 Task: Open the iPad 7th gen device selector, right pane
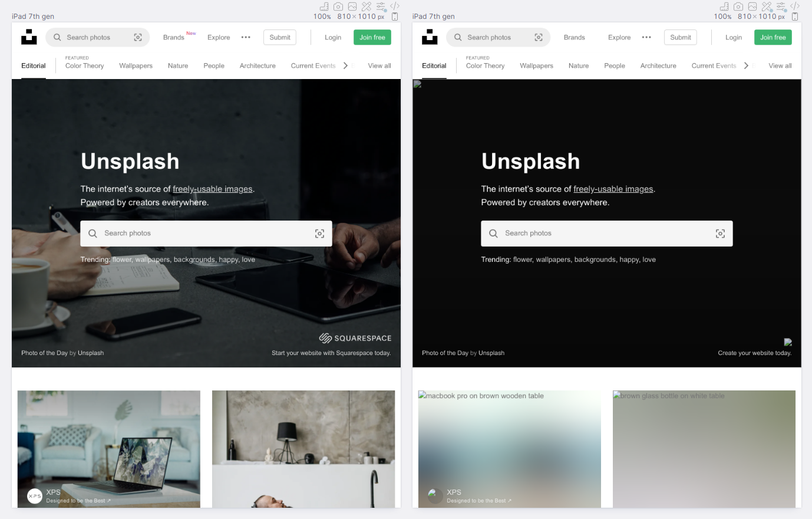point(434,17)
